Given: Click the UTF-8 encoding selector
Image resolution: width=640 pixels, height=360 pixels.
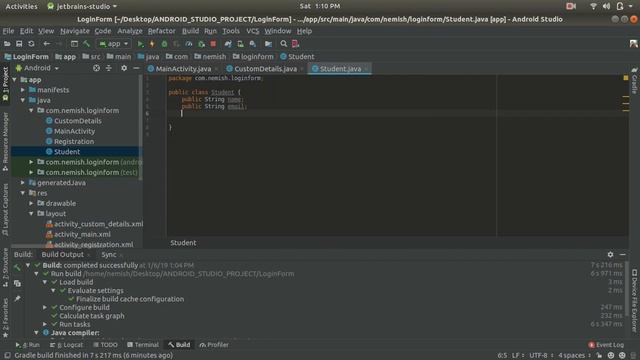Looking at the screenshot, I should (540, 356).
